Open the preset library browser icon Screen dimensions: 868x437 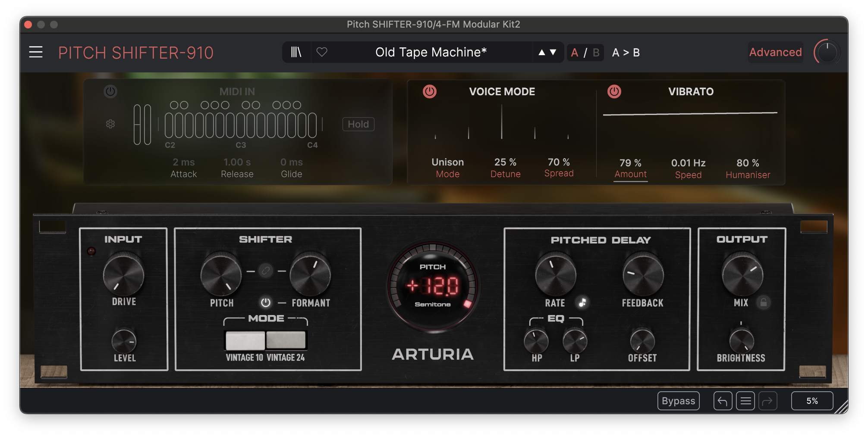click(296, 52)
